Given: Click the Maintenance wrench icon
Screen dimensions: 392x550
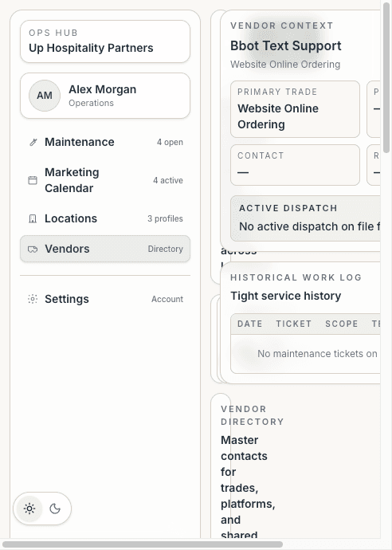Looking at the screenshot, I should click(x=33, y=142).
